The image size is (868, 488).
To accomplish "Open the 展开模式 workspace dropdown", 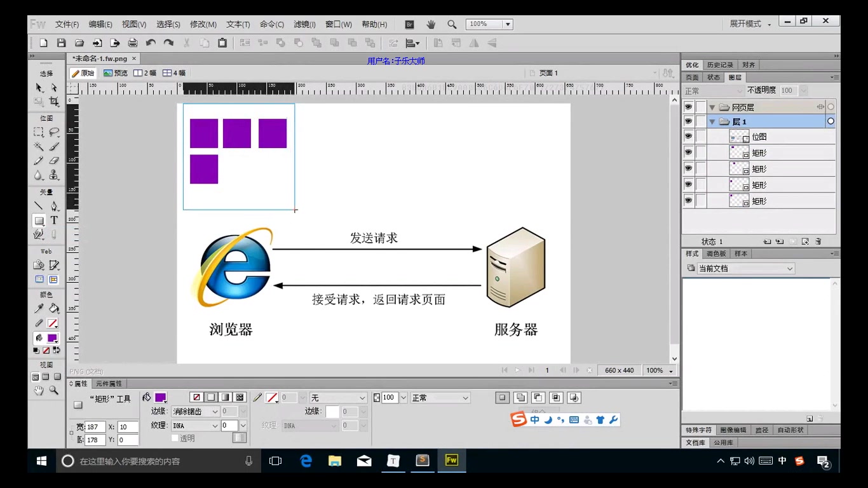I will (750, 24).
